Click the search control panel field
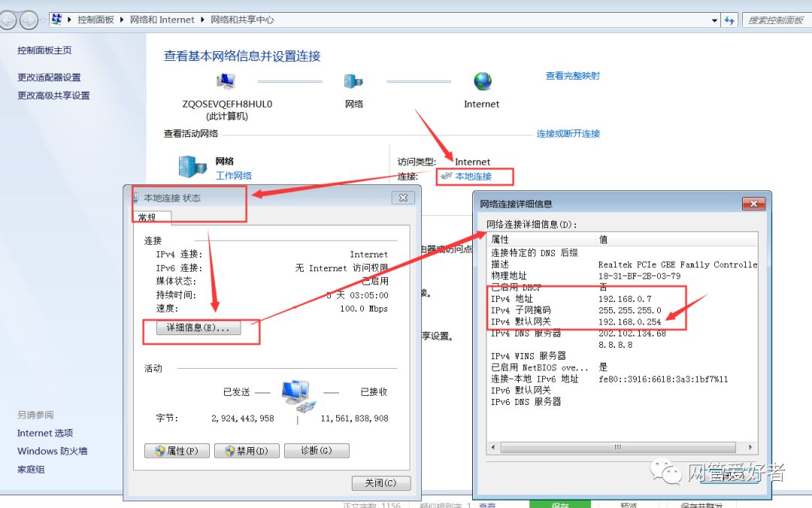This screenshot has height=508, width=812. click(x=776, y=20)
